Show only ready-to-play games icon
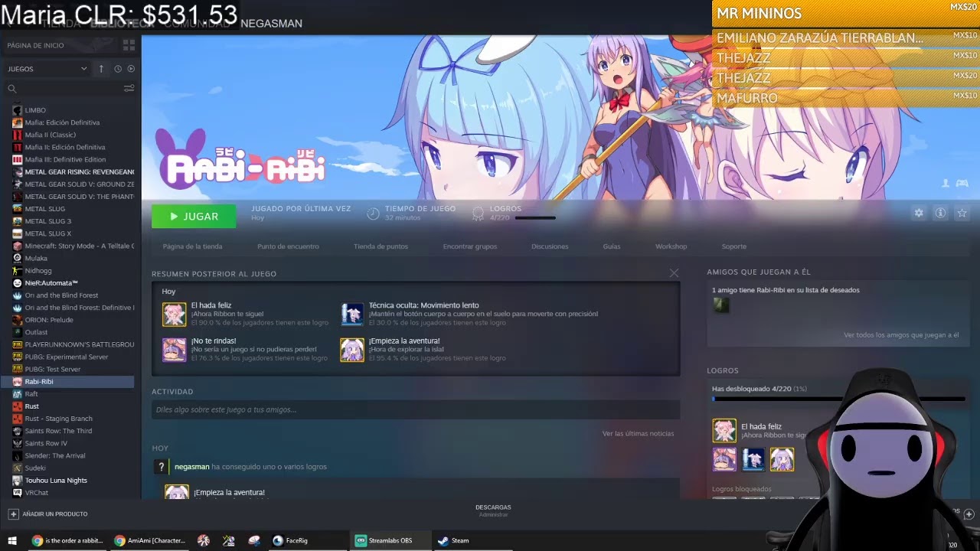The height and width of the screenshot is (551, 980). pos(131,69)
